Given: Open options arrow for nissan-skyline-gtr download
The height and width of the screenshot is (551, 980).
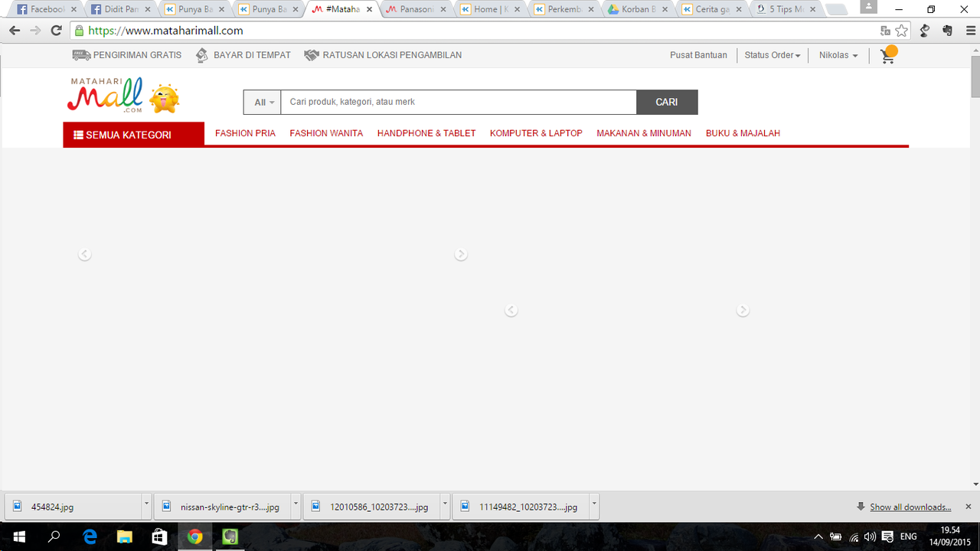Looking at the screenshot, I should (296, 506).
